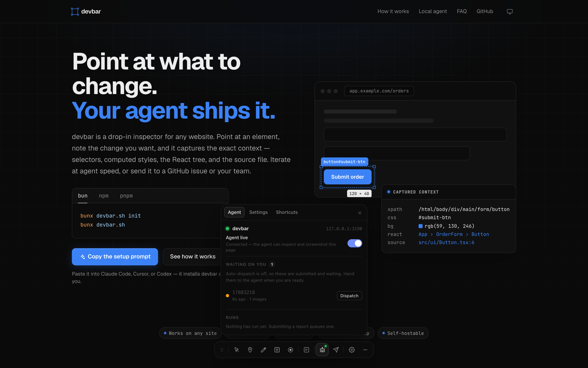Dispatch report 17883218
Image resolution: width=588 pixels, height=368 pixels.
(x=349, y=296)
